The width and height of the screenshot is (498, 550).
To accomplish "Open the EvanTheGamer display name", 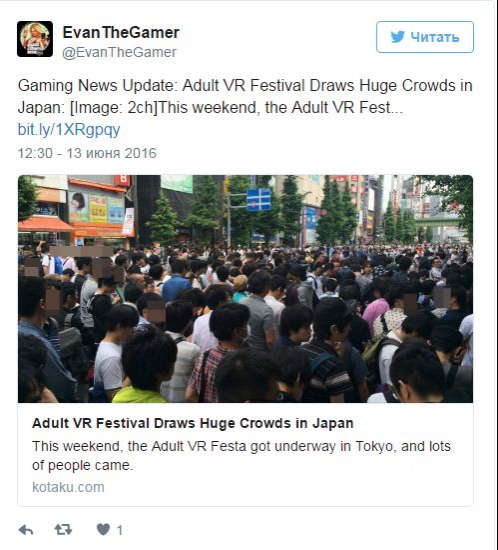I will pyautogui.click(x=121, y=33).
